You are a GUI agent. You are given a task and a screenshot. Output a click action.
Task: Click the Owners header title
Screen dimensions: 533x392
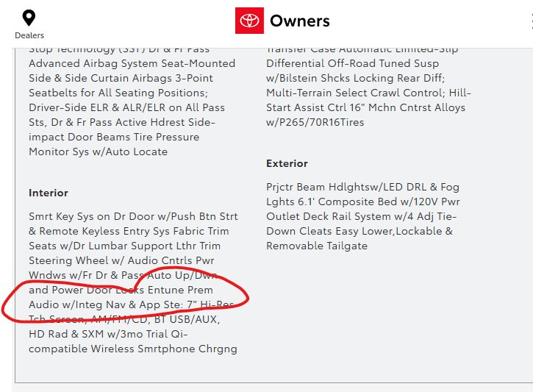click(300, 21)
